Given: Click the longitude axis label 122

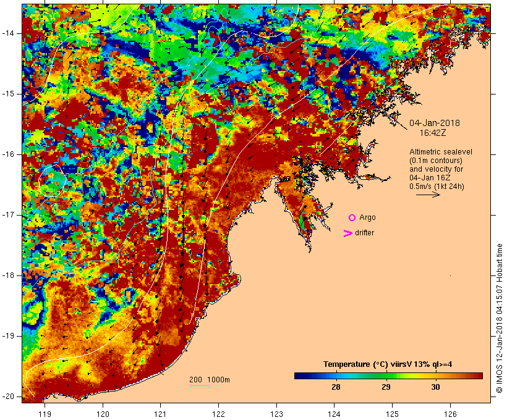Looking at the screenshot, I should (219, 414).
